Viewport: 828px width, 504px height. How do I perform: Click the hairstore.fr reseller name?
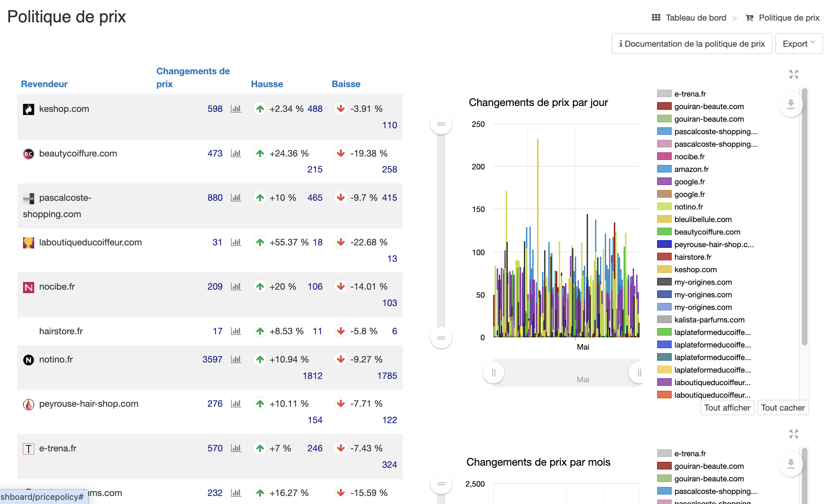tap(61, 331)
